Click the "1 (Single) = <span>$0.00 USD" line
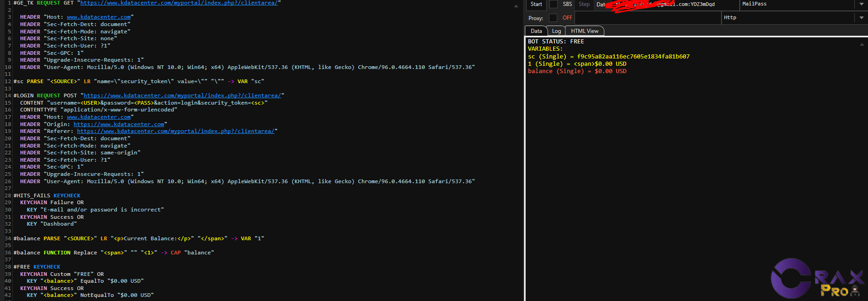The width and height of the screenshot is (868, 301). pos(577,64)
